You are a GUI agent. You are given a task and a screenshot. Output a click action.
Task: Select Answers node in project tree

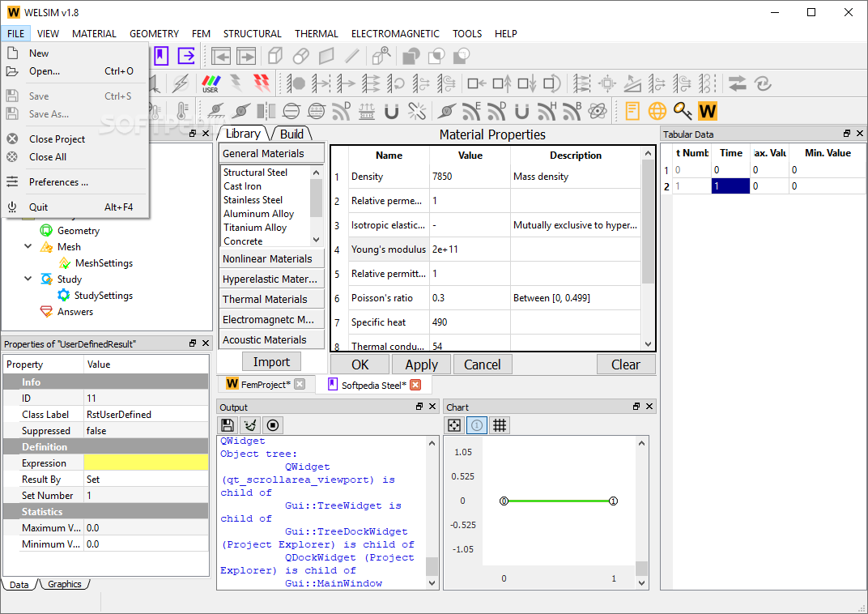[x=75, y=312]
